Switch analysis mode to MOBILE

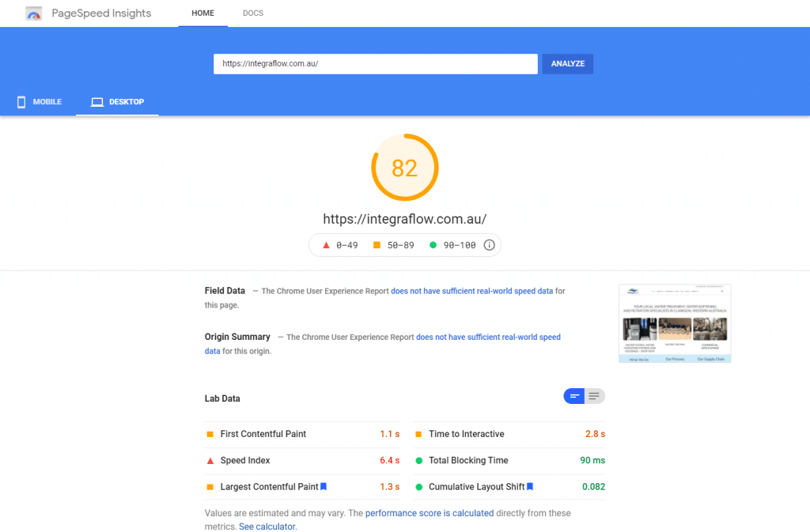(38, 101)
